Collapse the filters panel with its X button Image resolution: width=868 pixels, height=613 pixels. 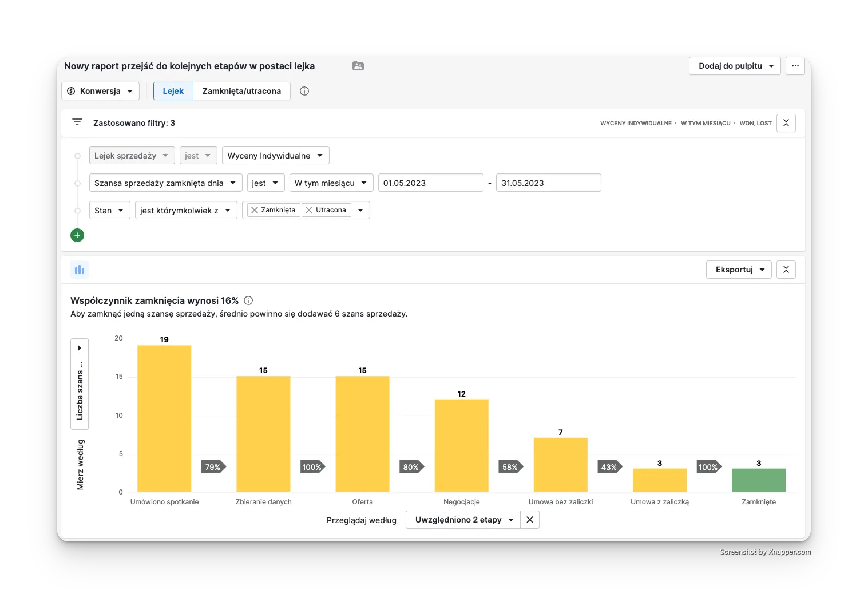786,123
